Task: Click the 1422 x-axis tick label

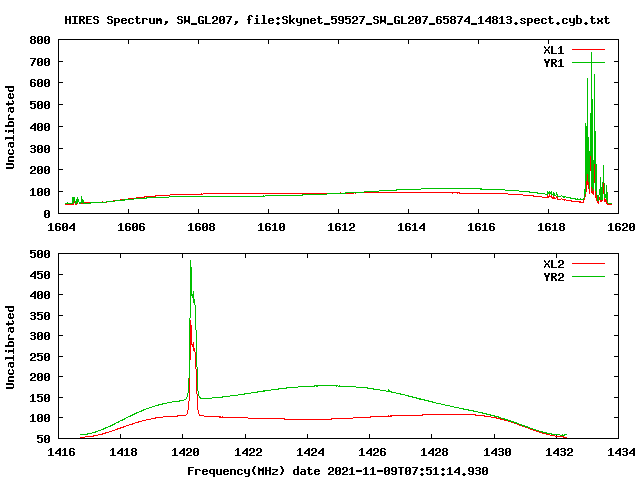Action: tap(248, 452)
